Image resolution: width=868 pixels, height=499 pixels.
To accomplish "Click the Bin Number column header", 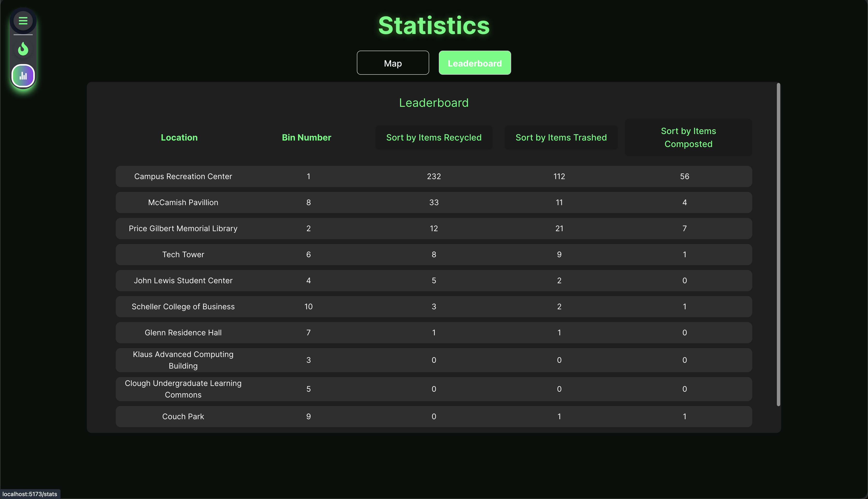I will [x=306, y=137].
